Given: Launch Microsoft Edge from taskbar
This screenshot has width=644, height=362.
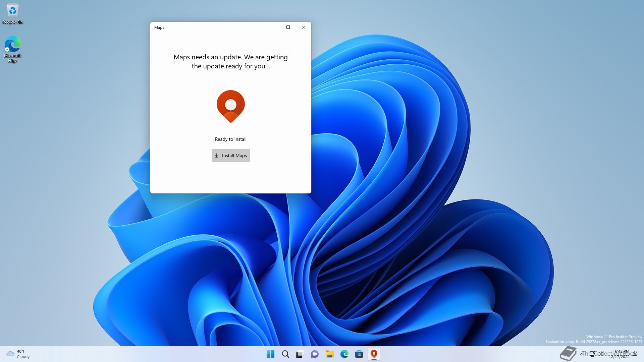Looking at the screenshot, I should tap(344, 354).
